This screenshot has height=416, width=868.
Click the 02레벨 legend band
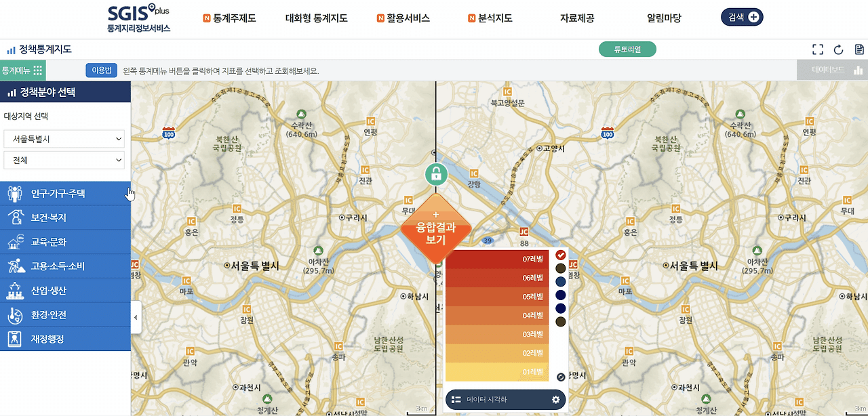(497, 354)
